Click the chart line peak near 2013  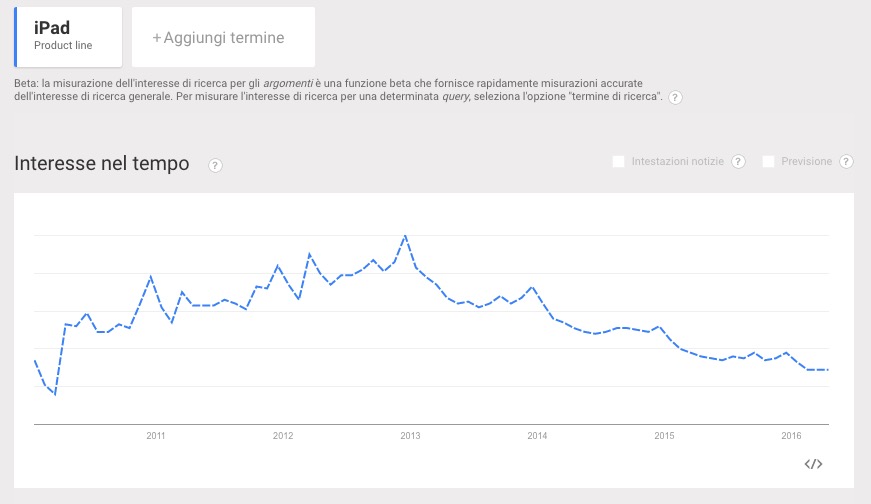(x=404, y=236)
